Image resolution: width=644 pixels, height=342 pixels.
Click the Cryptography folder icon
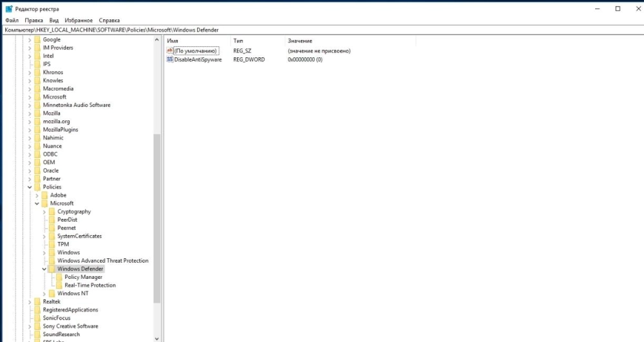(x=52, y=212)
